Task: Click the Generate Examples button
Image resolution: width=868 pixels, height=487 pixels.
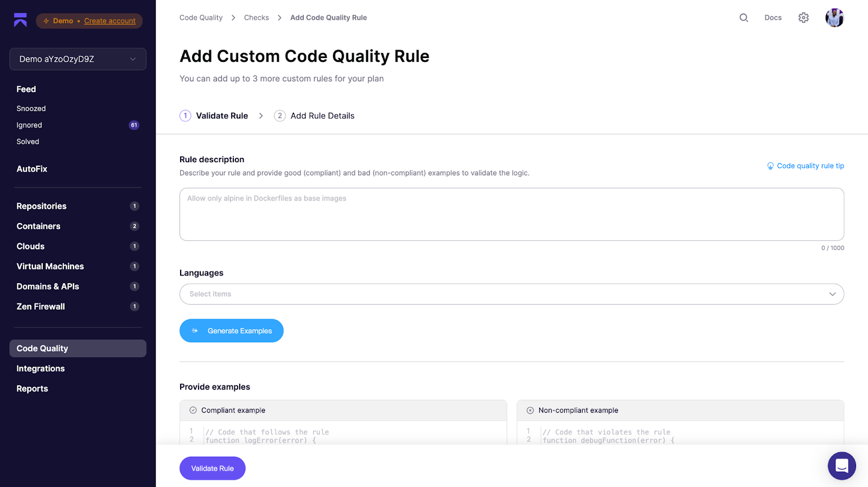Action: pos(231,330)
